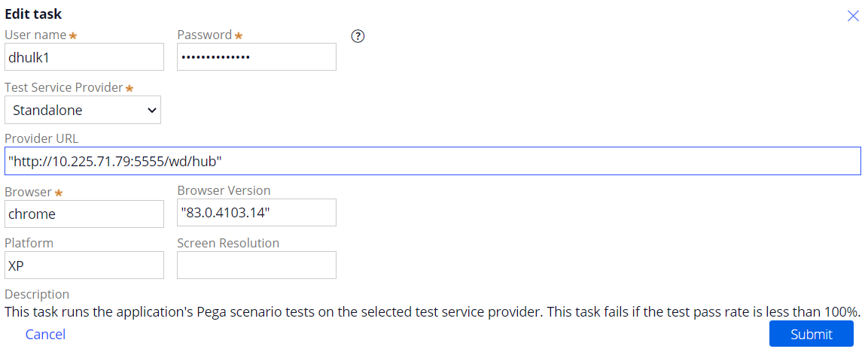Image resolution: width=868 pixels, height=361 pixels.
Task: Click the Browser Version label
Action: click(224, 191)
